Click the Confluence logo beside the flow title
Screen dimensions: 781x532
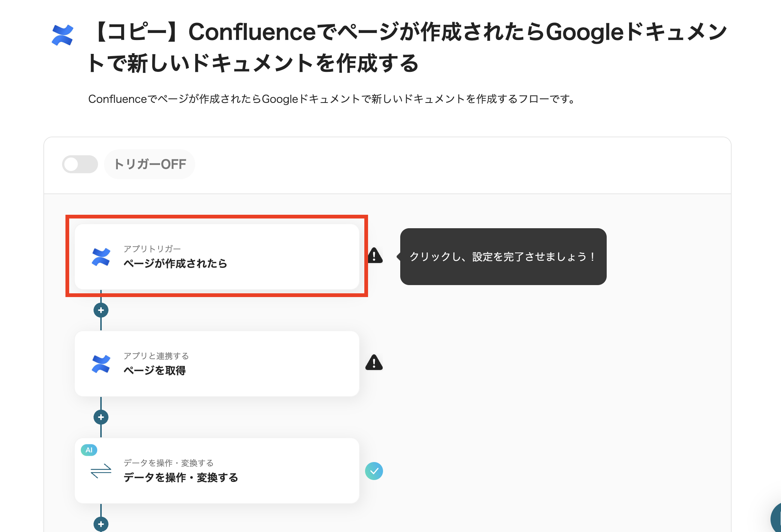click(x=62, y=35)
